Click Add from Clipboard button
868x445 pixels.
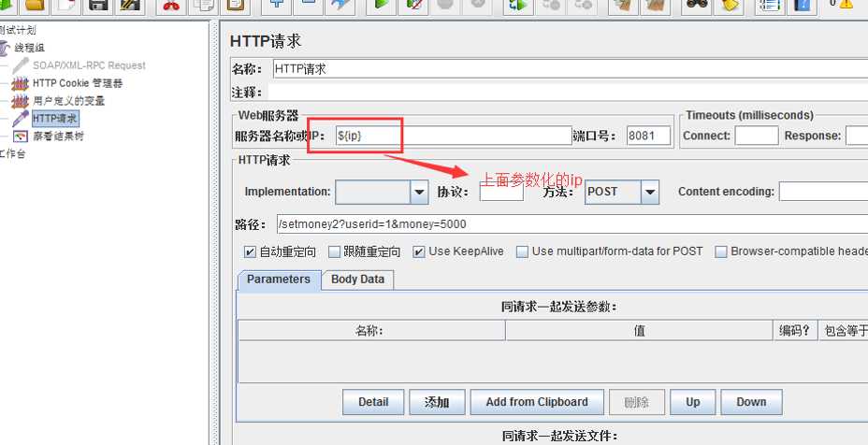coord(537,402)
